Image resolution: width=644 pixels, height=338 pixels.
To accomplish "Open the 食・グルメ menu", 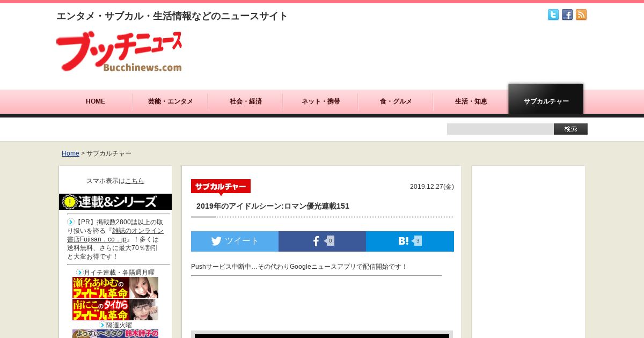I will pos(396,101).
